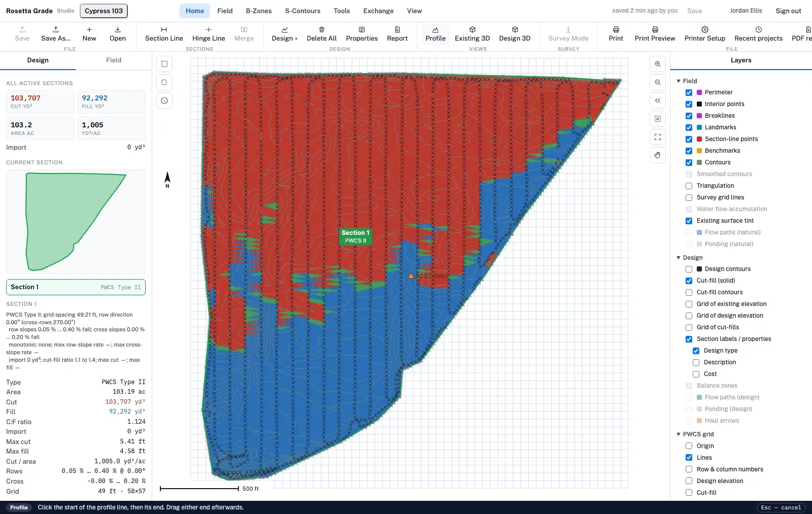812x514 pixels.
Task: Collapse the PWCS grid layer group
Action: pos(679,434)
